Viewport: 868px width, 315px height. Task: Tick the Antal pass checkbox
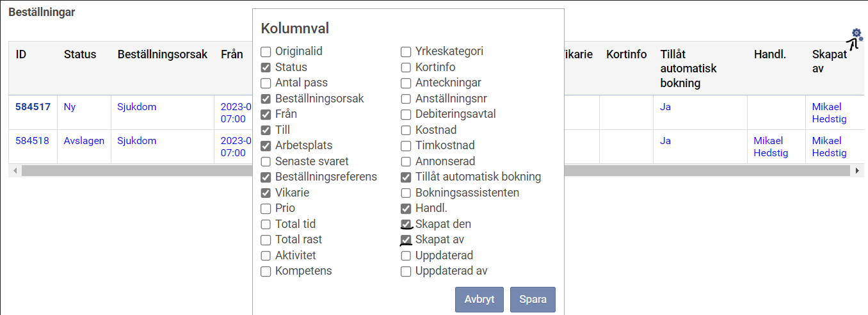click(x=266, y=83)
